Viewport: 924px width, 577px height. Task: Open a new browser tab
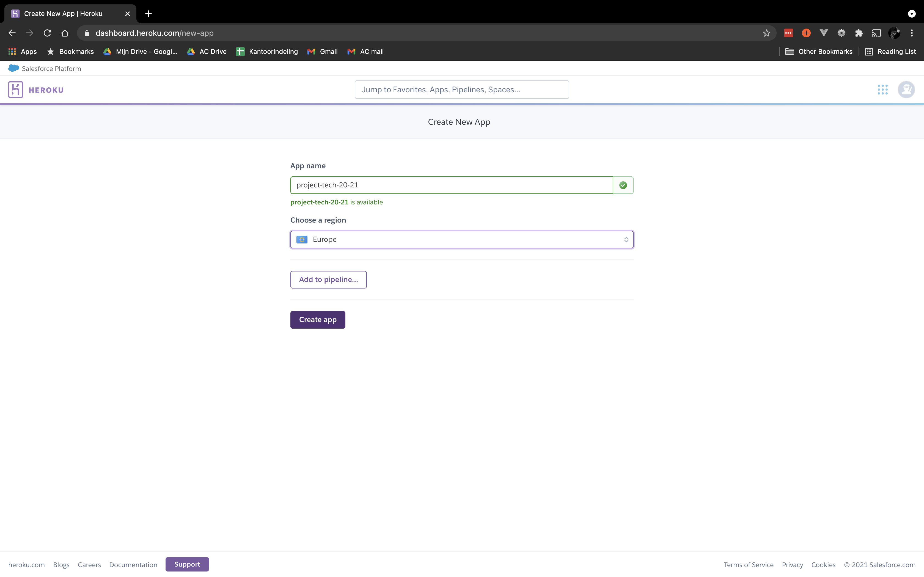coord(148,13)
